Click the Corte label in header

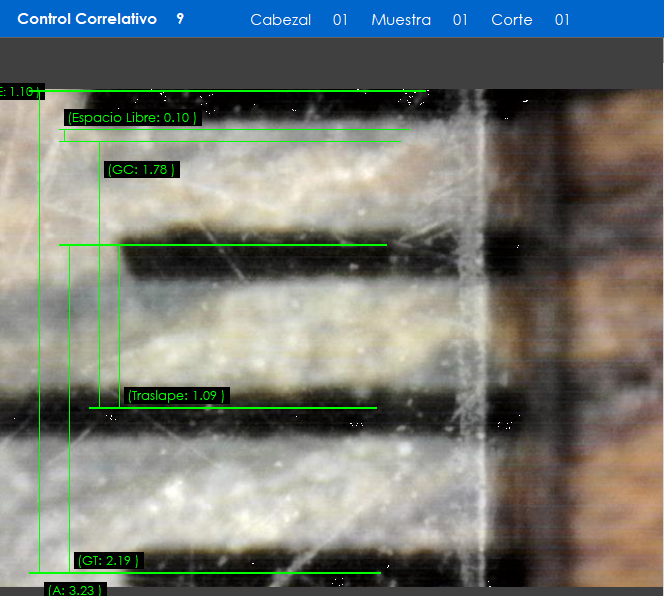coord(511,20)
